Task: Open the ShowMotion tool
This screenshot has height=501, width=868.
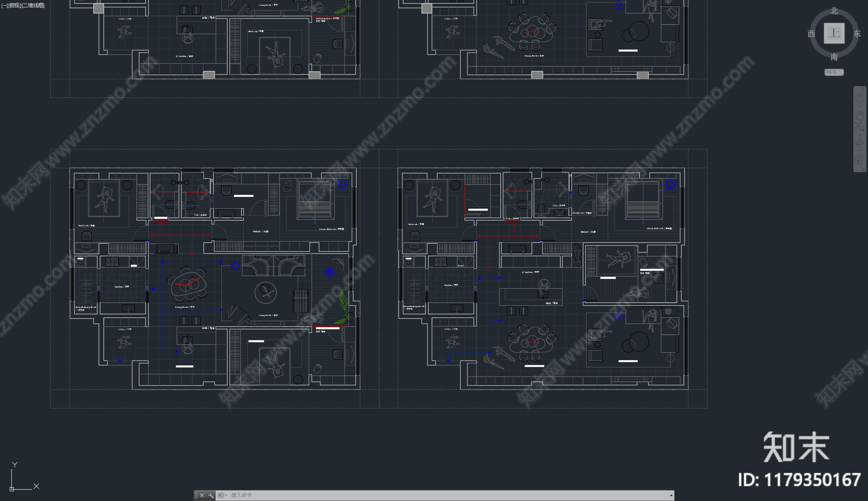Action: tap(859, 159)
